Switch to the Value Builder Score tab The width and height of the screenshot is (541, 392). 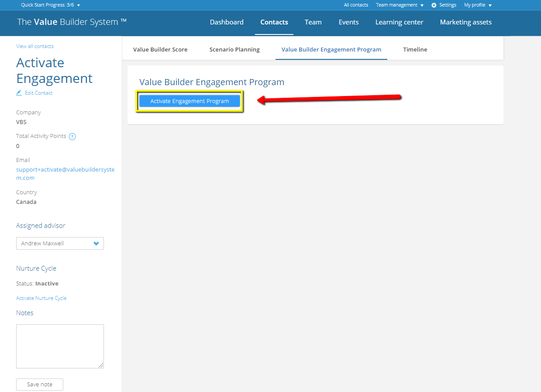(160, 49)
